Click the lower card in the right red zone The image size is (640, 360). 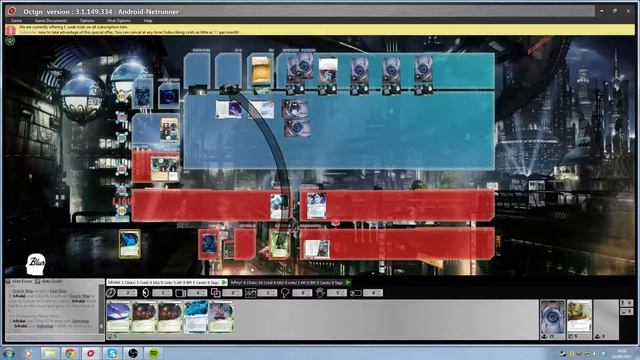(317, 249)
